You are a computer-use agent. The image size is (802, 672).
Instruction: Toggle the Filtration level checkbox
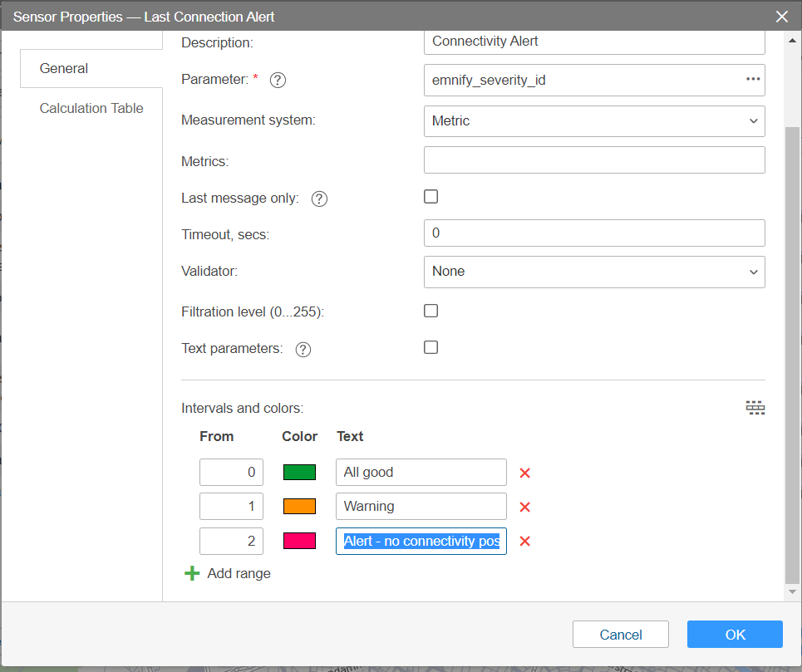pos(431,311)
